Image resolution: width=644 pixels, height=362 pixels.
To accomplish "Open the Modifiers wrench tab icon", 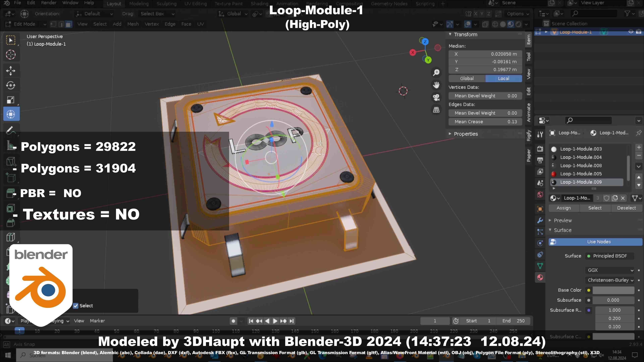I will [x=540, y=220].
